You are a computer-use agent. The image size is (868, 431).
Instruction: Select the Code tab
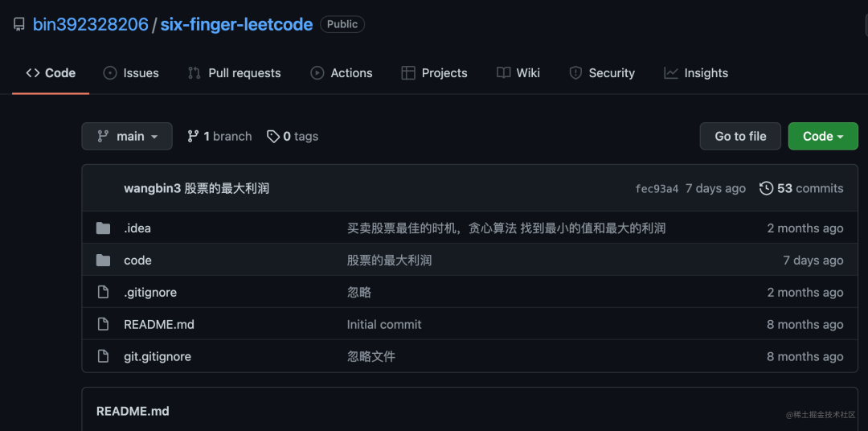(x=51, y=73)
